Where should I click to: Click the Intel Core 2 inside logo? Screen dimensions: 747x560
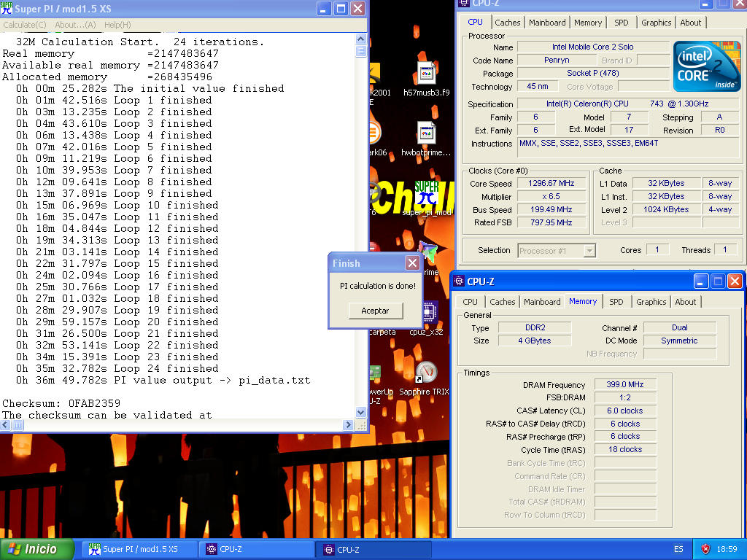click(706, 66)
